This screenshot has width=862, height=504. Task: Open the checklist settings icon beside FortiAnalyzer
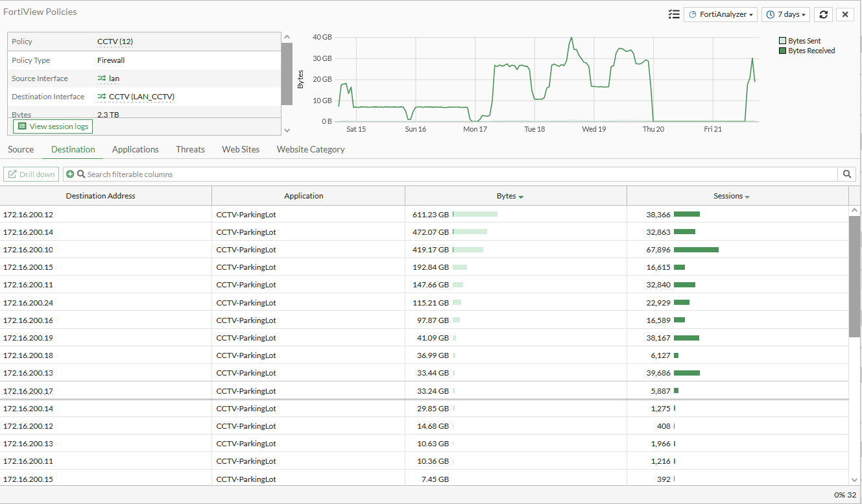coord(674,14)
